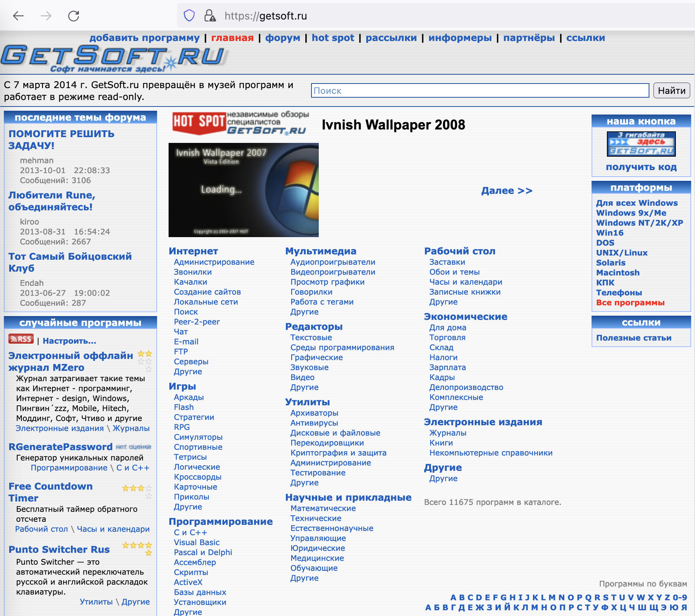Open the Free Countdown Timer program link

tap(51, 492)
